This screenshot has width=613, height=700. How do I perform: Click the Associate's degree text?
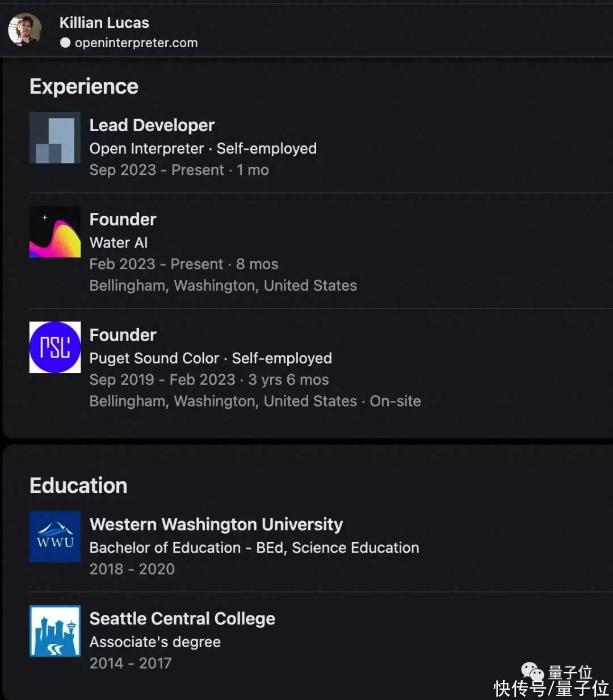pyautogui.click(x=155, y=642)
